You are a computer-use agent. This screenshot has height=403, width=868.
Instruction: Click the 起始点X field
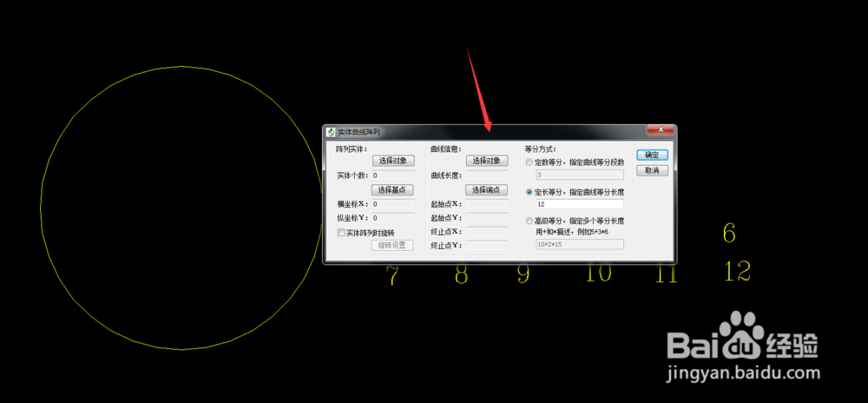click(487, 204)
